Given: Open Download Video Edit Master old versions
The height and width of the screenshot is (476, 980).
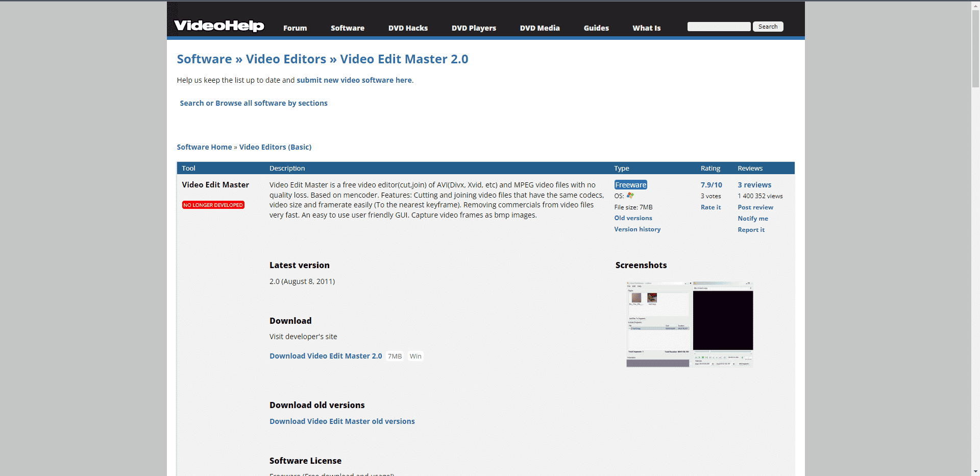Looking at the screenshot, I should tap(342, 421).
